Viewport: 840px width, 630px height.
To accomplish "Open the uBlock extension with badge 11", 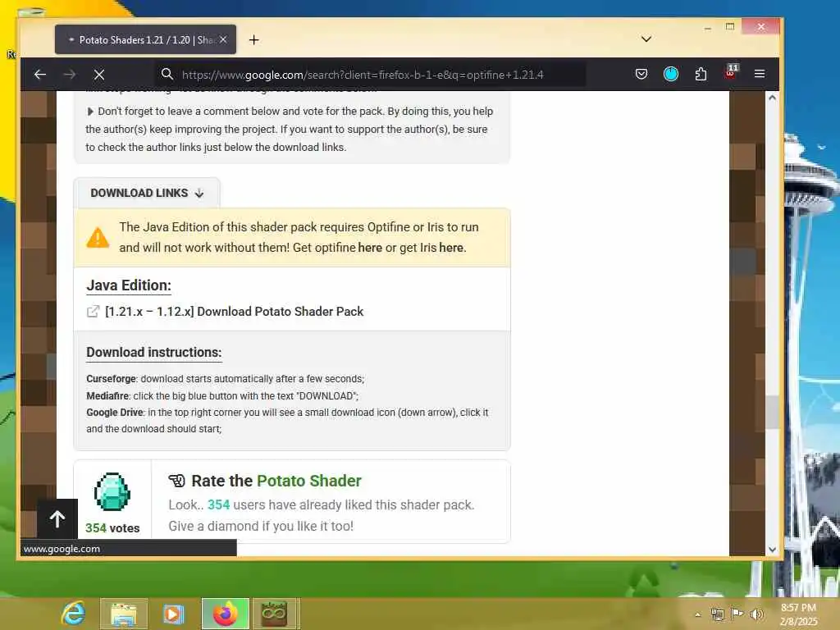I will pos(731,72).
